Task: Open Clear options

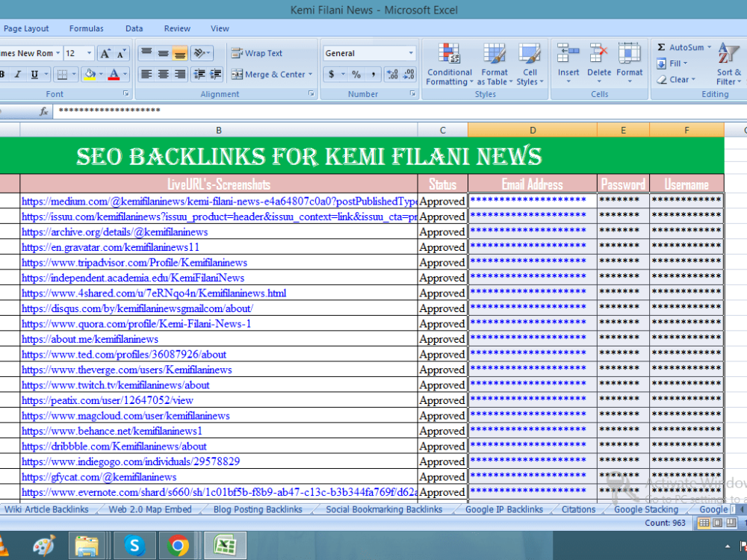Action: [676, 80]
